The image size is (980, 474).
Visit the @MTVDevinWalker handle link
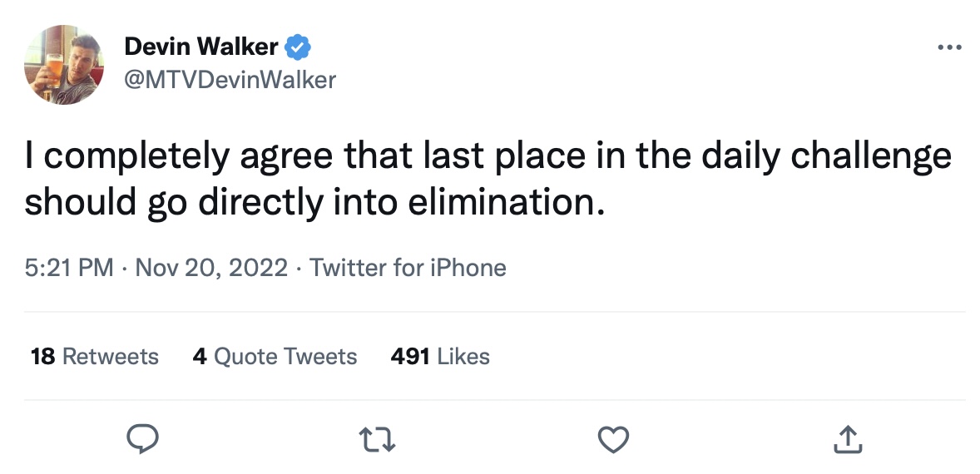230,80
